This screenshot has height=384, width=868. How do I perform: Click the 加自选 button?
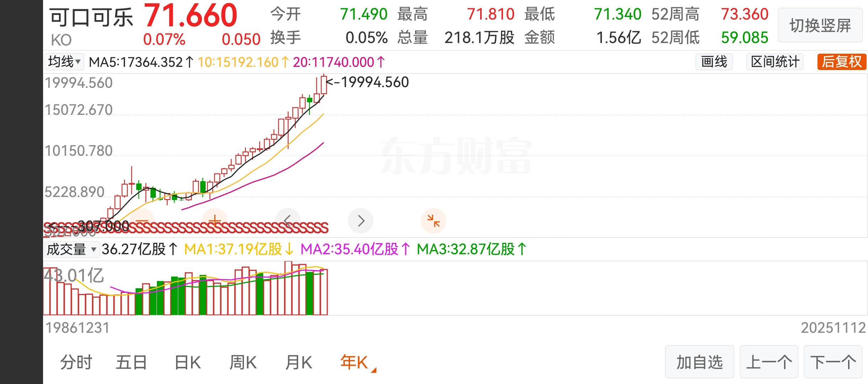[x=699, y=362]
